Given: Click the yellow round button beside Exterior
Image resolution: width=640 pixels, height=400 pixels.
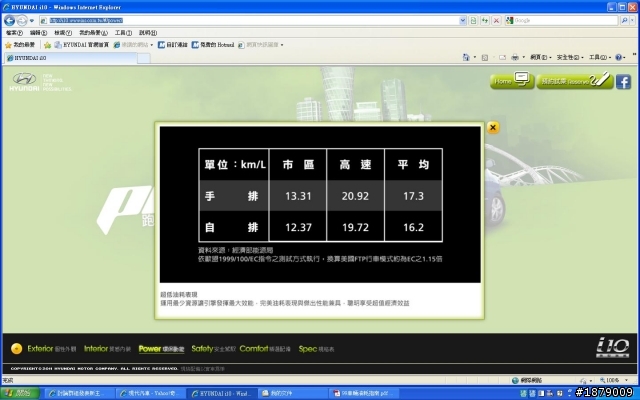Looking at the screenshot, I should click(x=16, y=349).
